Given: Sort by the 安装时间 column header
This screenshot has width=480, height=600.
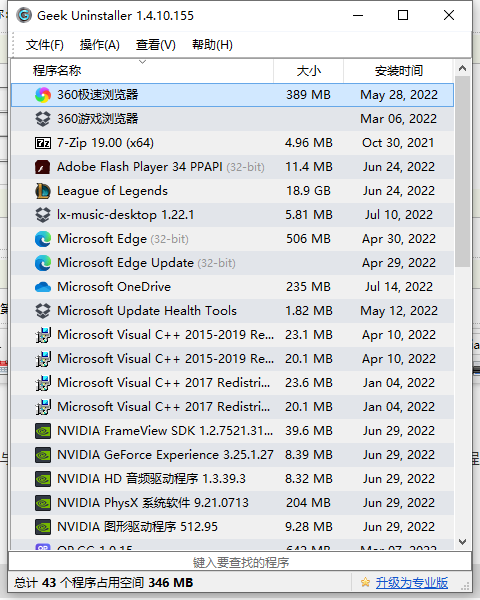Looking at the screenshot, I should pyautogui.click(x=398, y=71).
